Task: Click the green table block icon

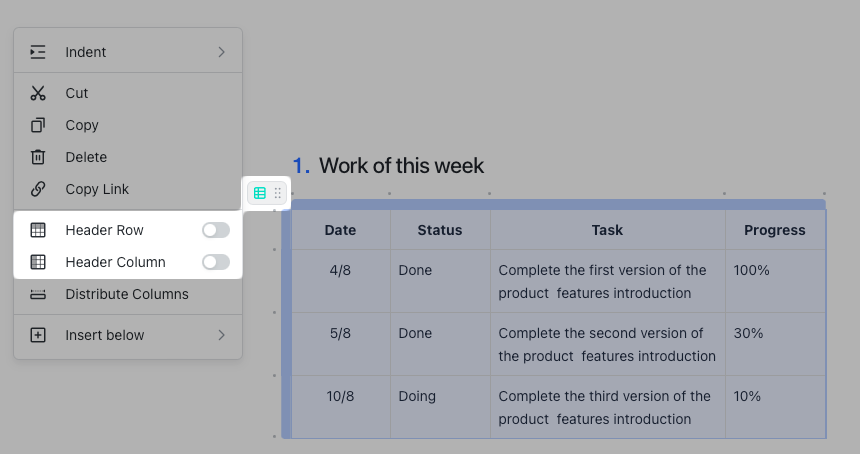Action: click(x=259, y=193)
